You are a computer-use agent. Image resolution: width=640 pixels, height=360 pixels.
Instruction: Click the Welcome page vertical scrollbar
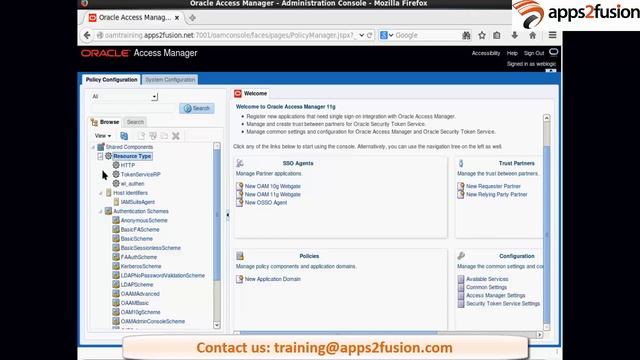[x=547, y=222]
